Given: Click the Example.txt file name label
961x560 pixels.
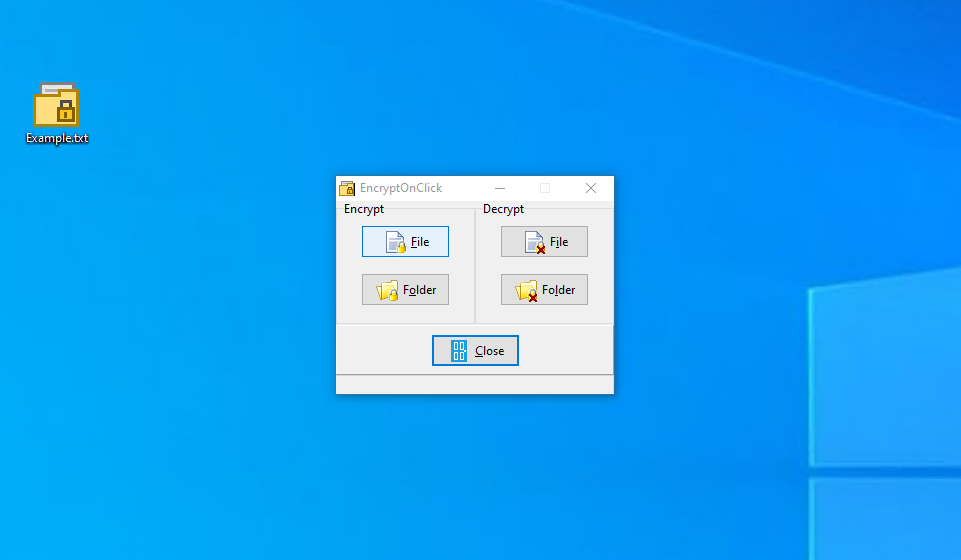Looking at the screenshot, I should (57, 138).
